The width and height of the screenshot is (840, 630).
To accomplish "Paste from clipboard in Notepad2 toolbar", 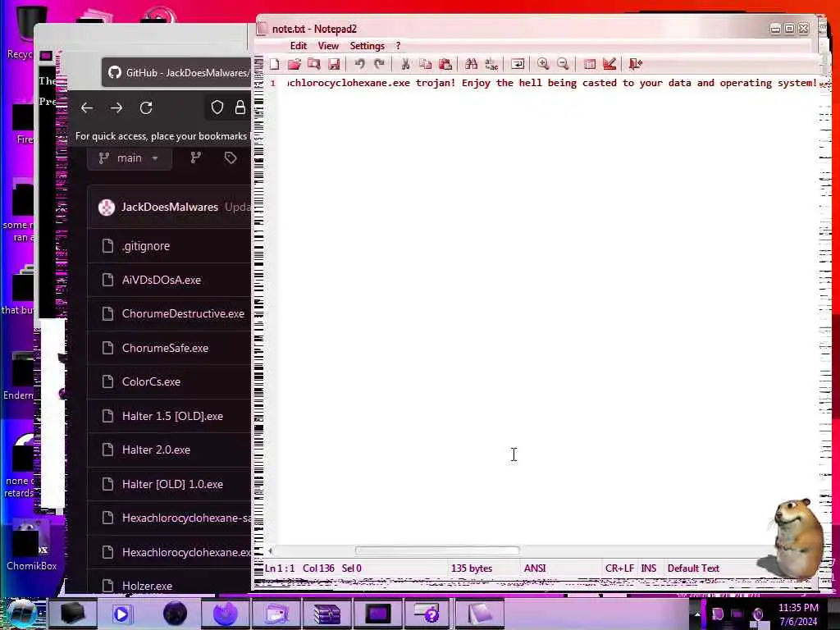I will point(445,64).
